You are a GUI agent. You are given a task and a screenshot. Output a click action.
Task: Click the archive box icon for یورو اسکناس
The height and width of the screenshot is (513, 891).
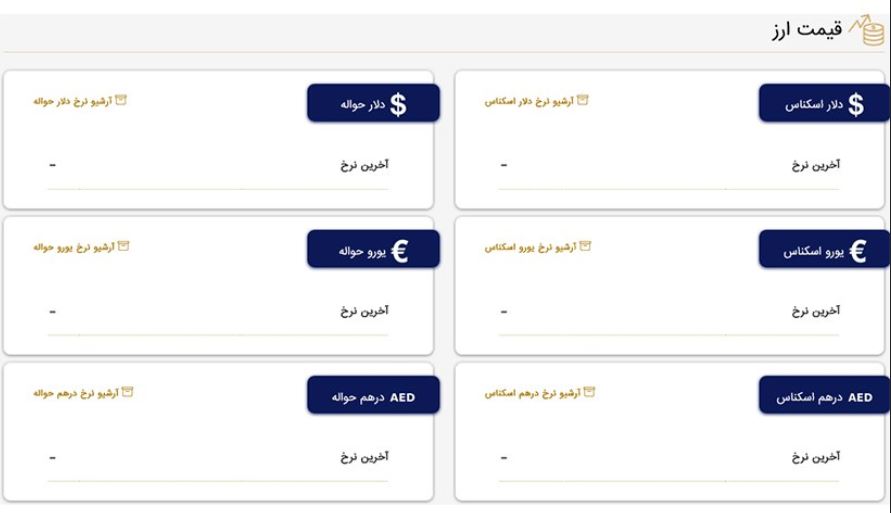[x=585, y=246]
